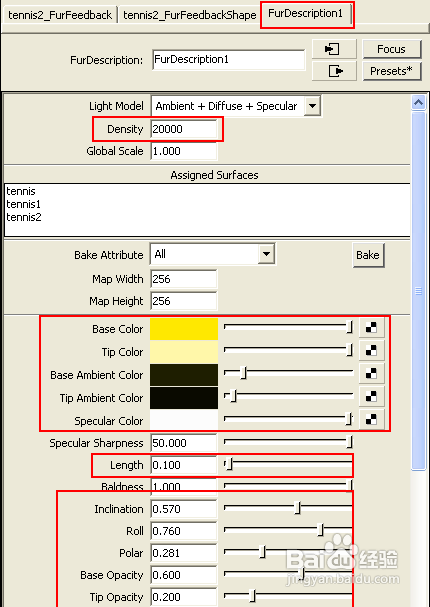
Task: Click the Roll slider handle
Action: (x=320, y=530)
